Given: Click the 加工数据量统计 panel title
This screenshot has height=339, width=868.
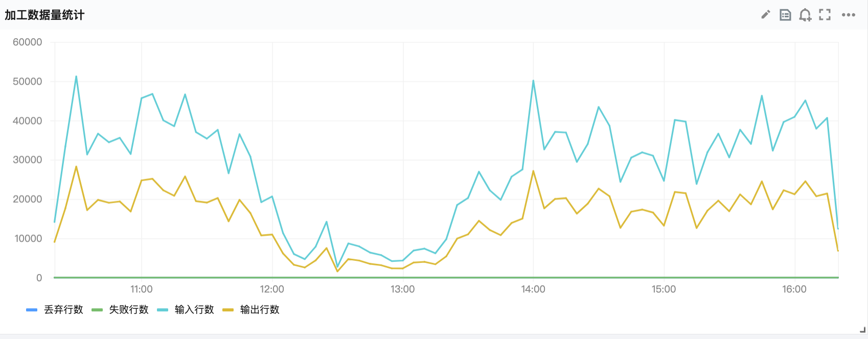Looking at the screenshot, I should pyautogui.click(x=44, y=15).
